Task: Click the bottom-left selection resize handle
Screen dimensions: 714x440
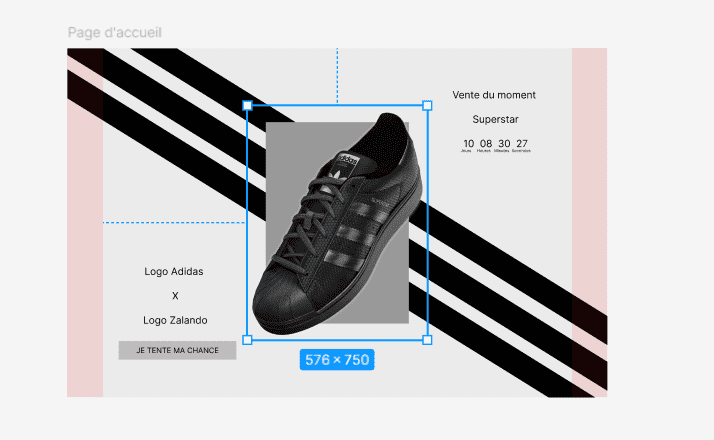Action: click(247, 340)
